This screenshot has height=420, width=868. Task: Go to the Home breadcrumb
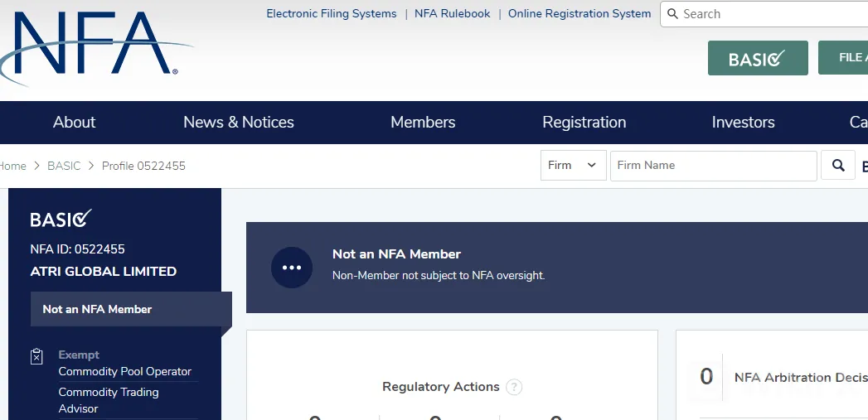[12, 166]
